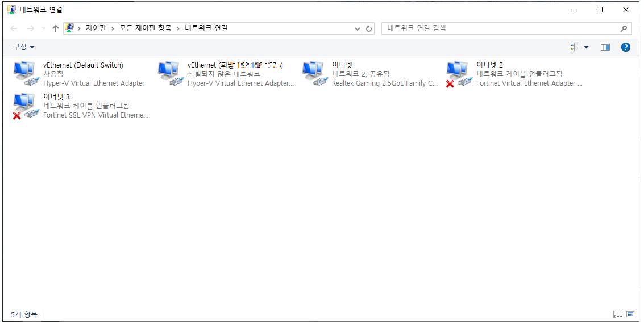
Task: Click 모든 제어판 항목 breadcrumb
Action: click(x=146, y=28)
